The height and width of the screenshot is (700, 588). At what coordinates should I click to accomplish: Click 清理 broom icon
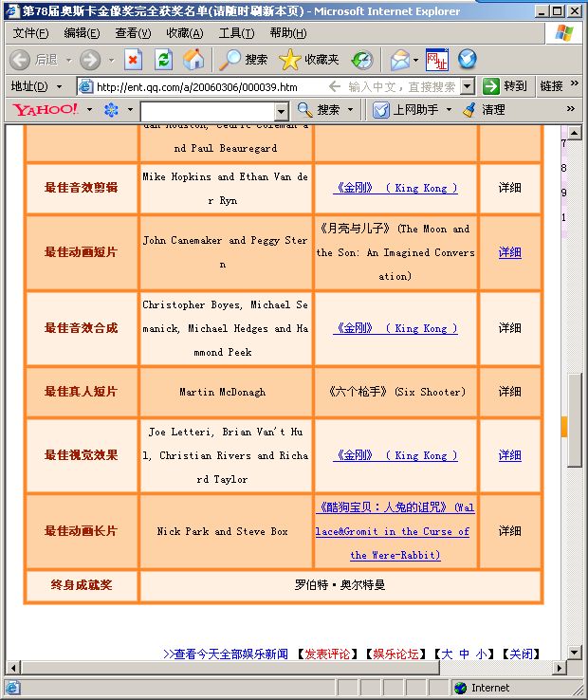[469, 109]
